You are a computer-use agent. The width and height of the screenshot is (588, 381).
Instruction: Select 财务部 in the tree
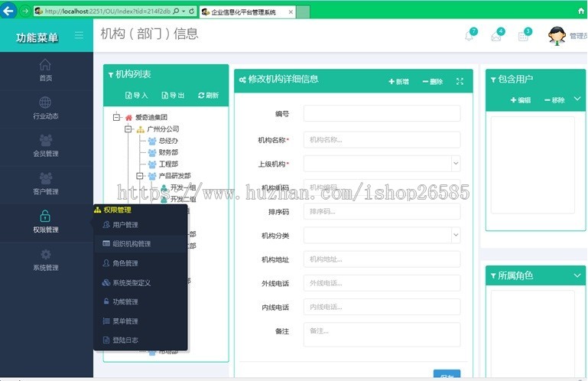pyautogui.click(x=168, y=152)
